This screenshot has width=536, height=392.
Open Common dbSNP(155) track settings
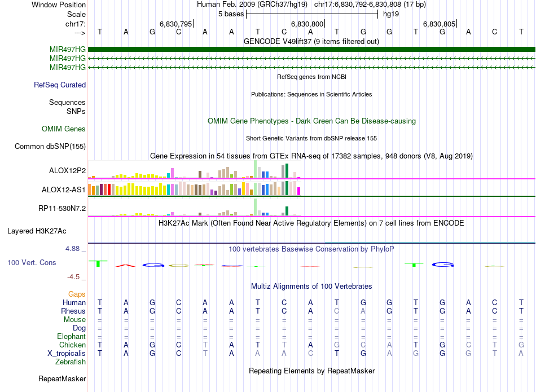(x=50, y=146)
